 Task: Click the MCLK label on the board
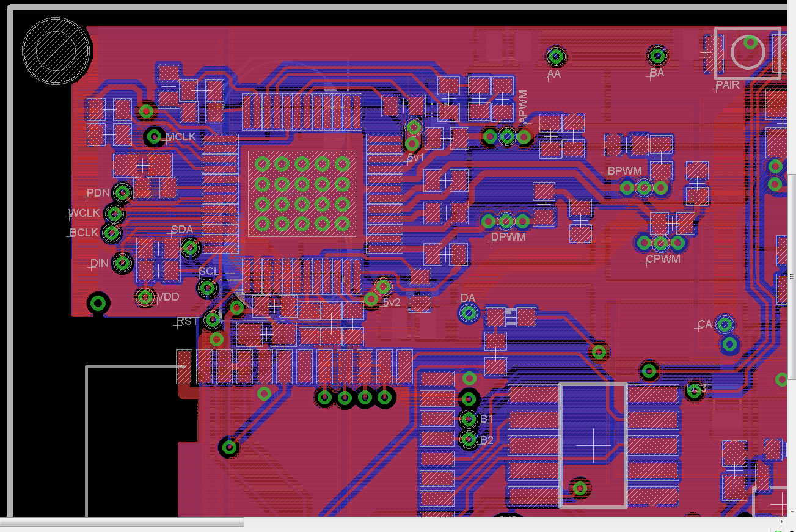coord(181,137)
